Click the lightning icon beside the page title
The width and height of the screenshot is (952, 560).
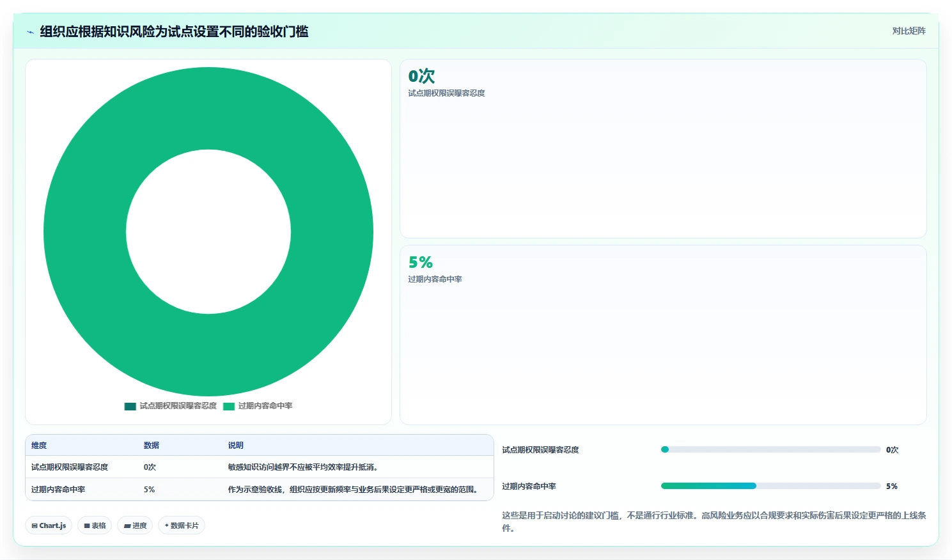30,32
